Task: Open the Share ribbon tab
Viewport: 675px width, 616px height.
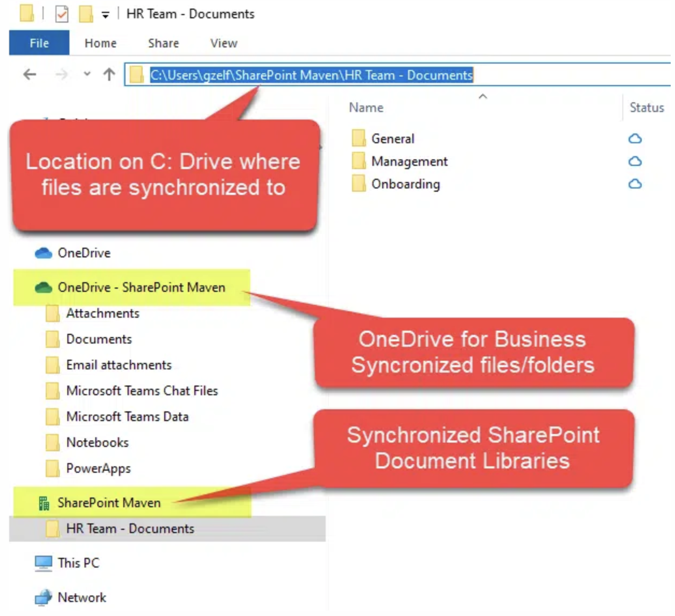Action: (x=163, y=43)
